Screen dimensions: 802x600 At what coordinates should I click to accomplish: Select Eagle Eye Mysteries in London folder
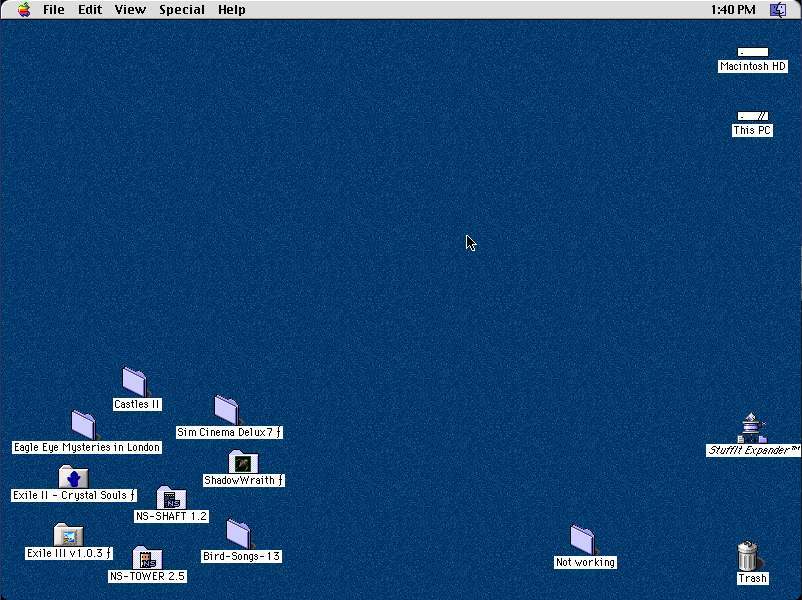point(84,425)
